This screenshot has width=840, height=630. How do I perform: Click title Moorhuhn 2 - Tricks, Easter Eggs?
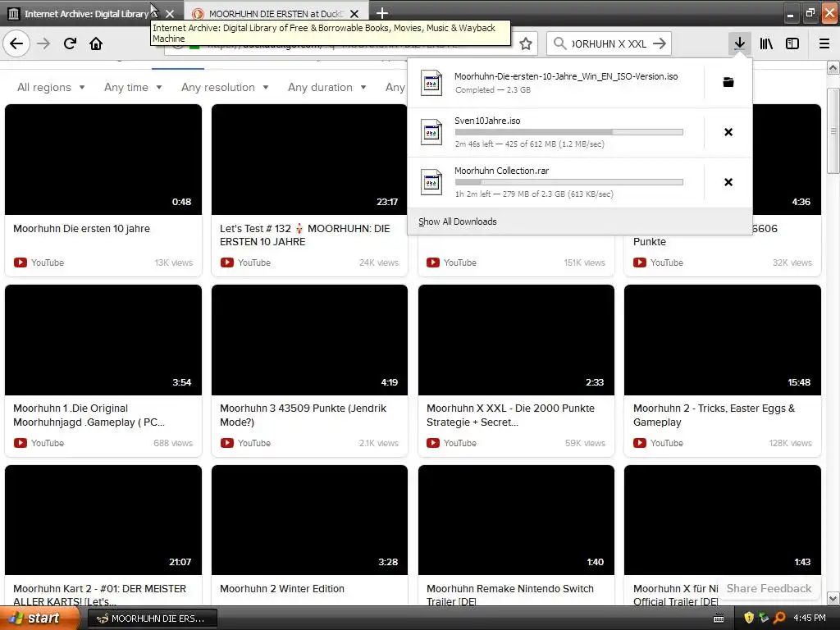pos(714,414)
